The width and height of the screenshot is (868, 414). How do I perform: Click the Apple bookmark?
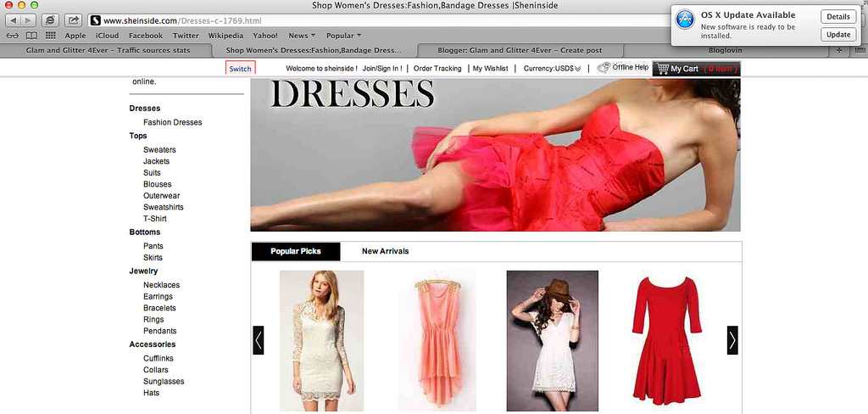[x=75, y=36]
